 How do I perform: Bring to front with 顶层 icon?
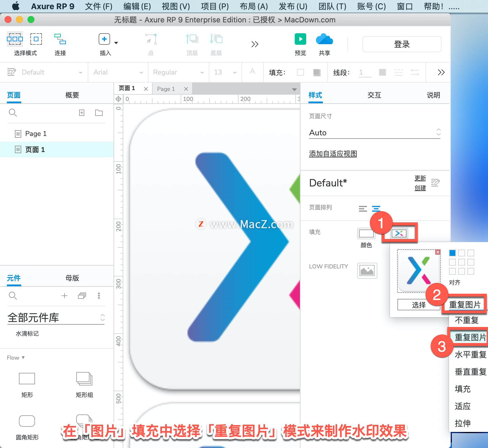click(x=192, y=39)
